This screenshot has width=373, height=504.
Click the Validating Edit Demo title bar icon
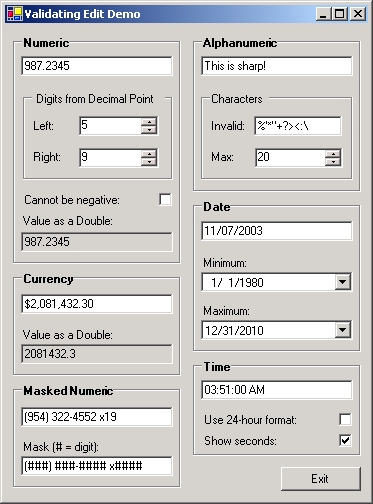(x=14, y=14)
